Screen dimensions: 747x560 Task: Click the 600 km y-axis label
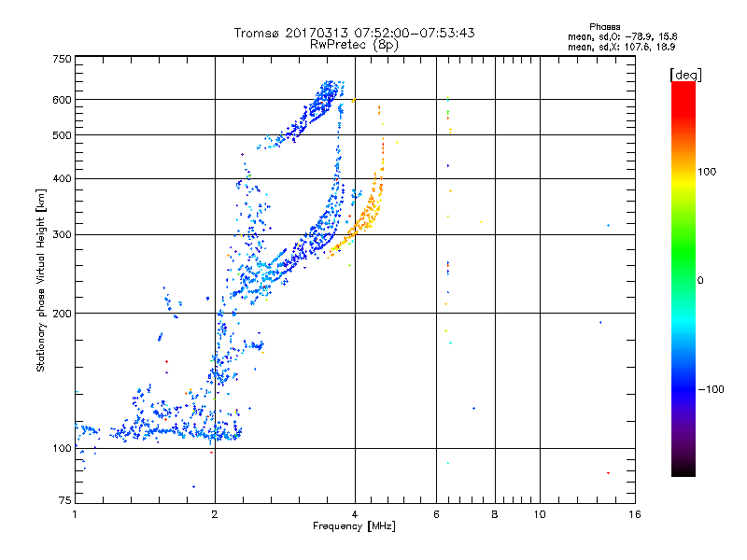click(62, 100)
